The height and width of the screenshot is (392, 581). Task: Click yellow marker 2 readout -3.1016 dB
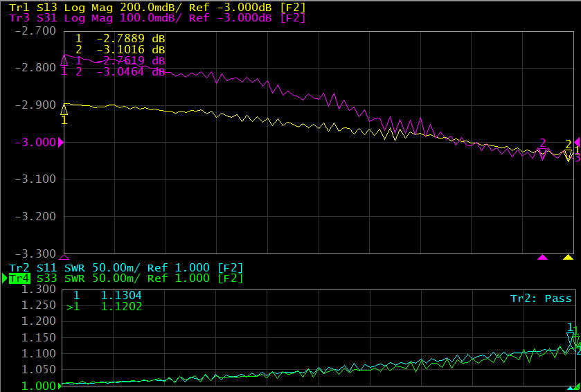coord(120,49)
